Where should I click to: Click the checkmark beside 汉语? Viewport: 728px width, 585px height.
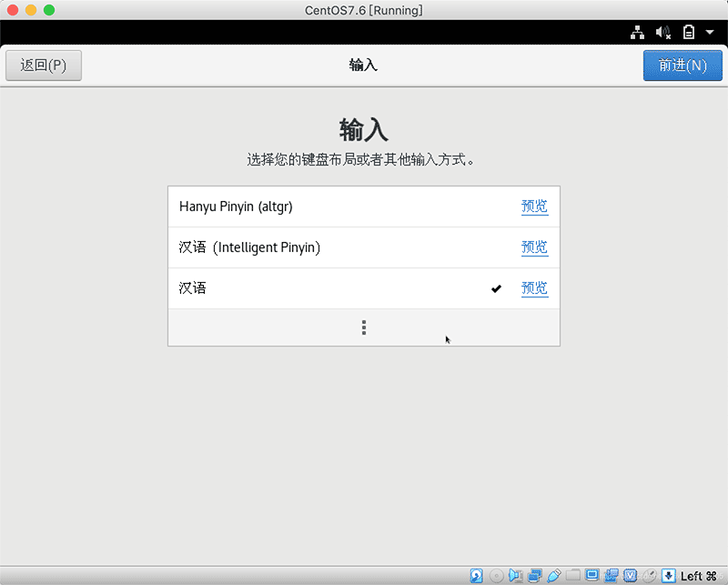pos(496,288)
